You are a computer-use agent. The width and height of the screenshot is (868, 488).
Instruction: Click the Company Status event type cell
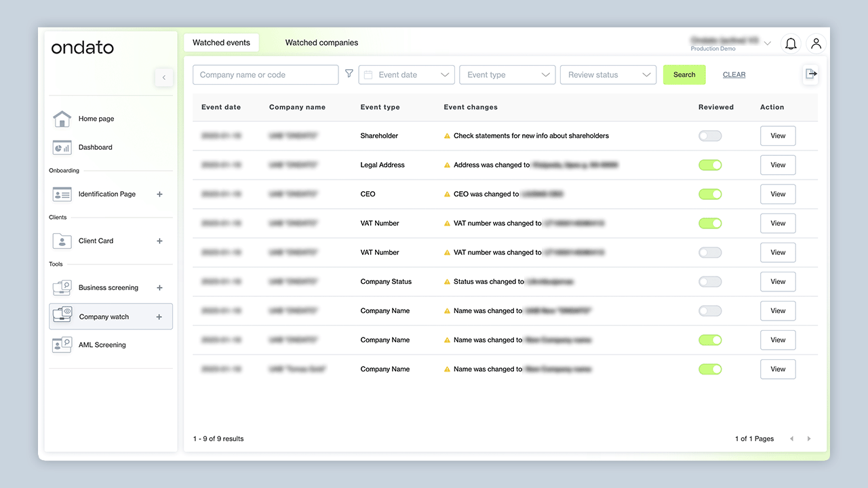tap(386, 281)
